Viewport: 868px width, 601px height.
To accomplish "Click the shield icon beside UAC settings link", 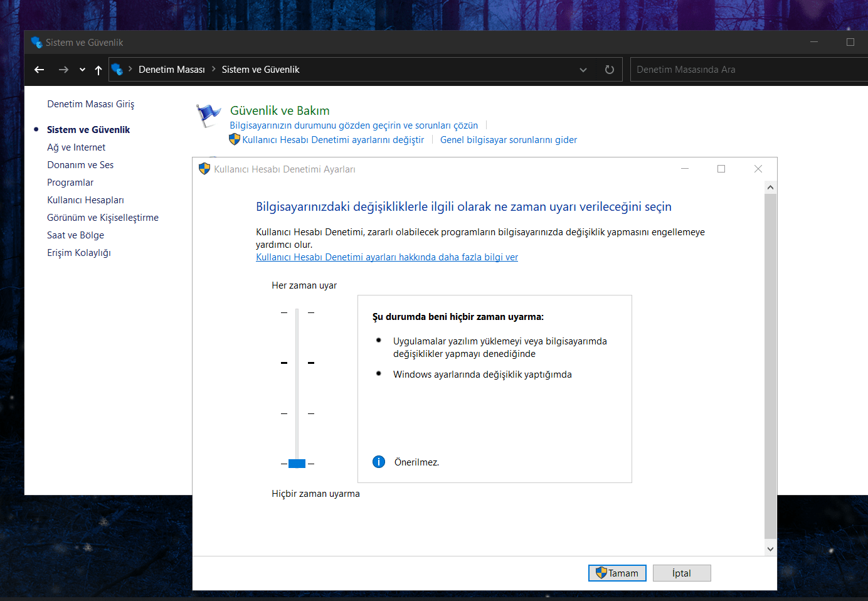I will click(235, 139).
